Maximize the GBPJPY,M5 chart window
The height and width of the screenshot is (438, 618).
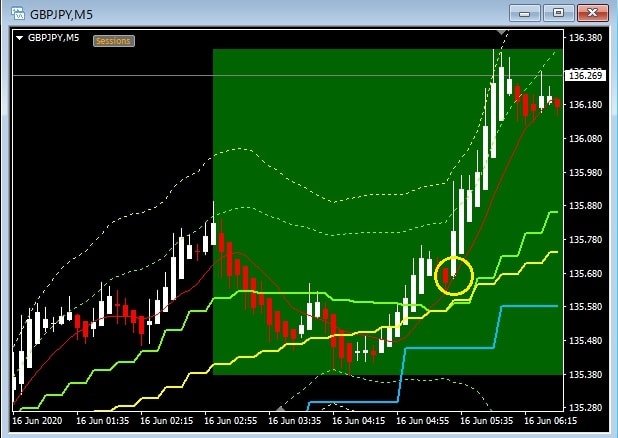pyautogui.click(x=558, y=13)
